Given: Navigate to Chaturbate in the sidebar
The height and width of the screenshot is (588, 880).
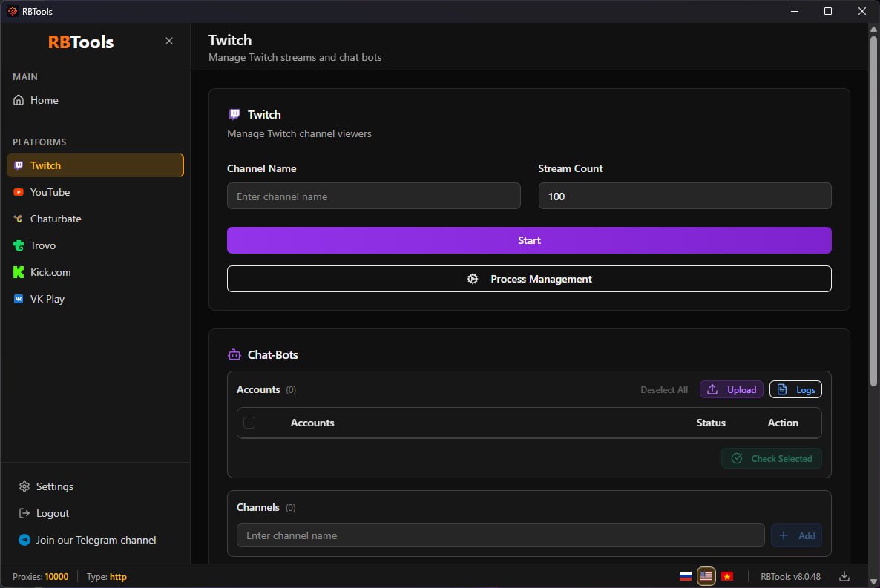Looking at the screenshot, I should [x=56, y=219].
